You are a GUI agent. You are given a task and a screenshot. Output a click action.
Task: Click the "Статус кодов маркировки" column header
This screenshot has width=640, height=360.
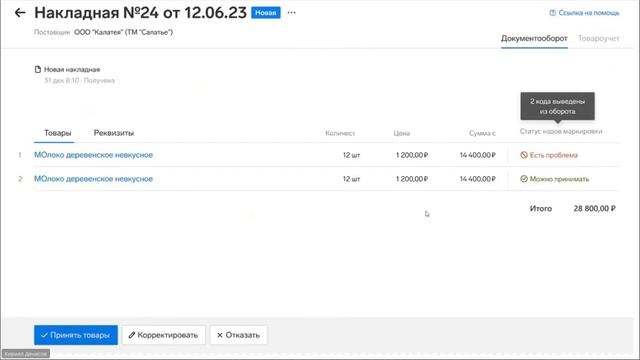tap(561, 131)
